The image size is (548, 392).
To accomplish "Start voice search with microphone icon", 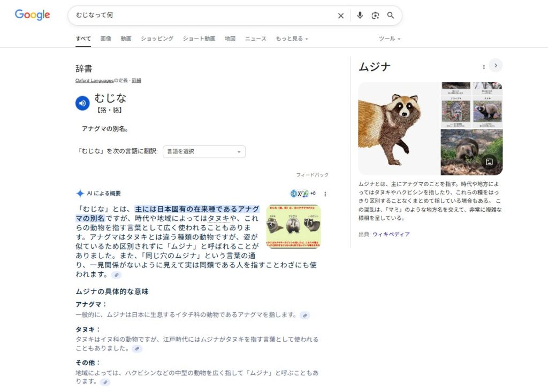I will (x=360, y=16).
